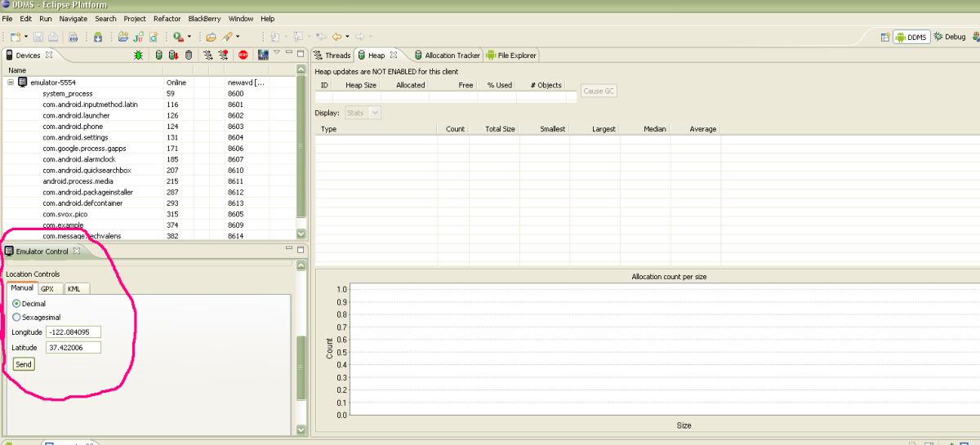Switch to the Threads tab

tap(332, 56)
